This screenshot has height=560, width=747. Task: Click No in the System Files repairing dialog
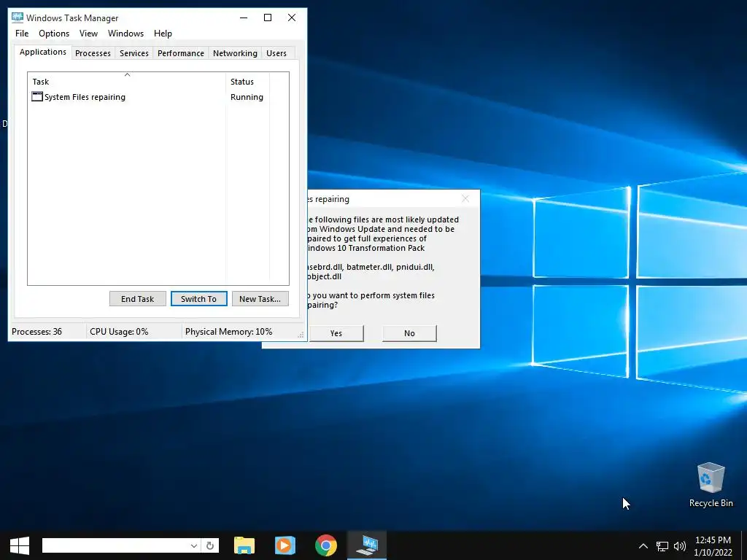point(409,333)
